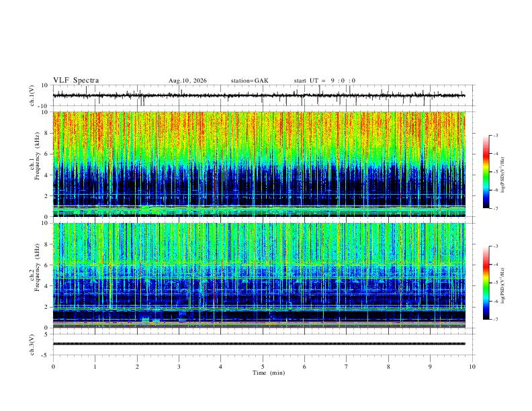Image resolution: width=532 pixels, height=411 pixels.
Task: Click the 'ch.1(V)' waveform axis label
Action: pos(32,95)
